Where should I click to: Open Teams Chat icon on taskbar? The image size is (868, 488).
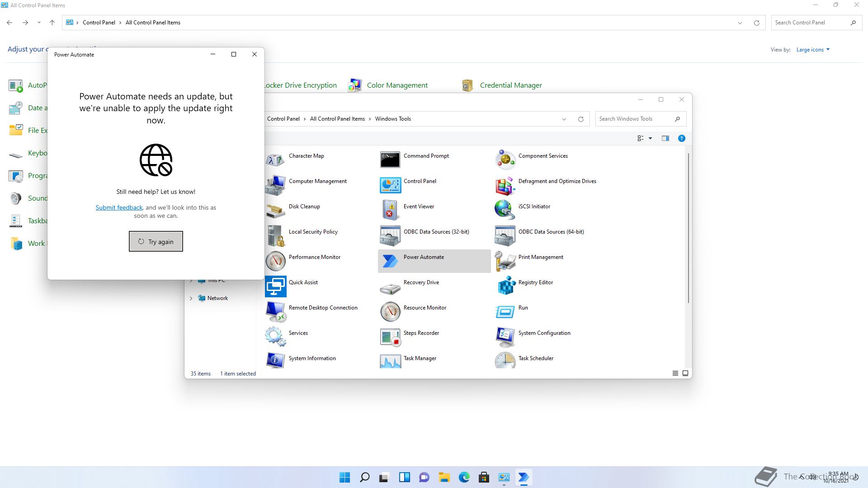424,477
